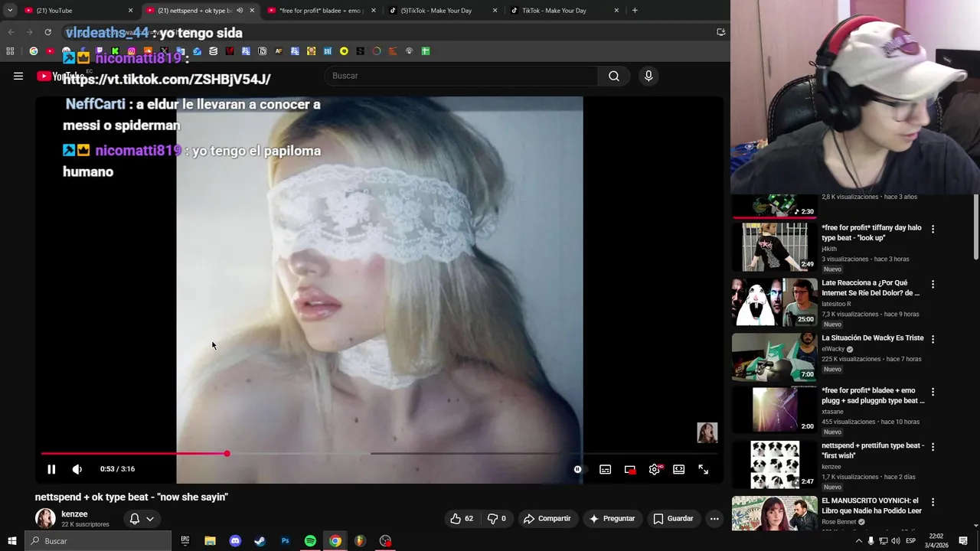Open Windows notification center icon
The width and height of the screenshot is (980, 551).
[x=963, y=541]
